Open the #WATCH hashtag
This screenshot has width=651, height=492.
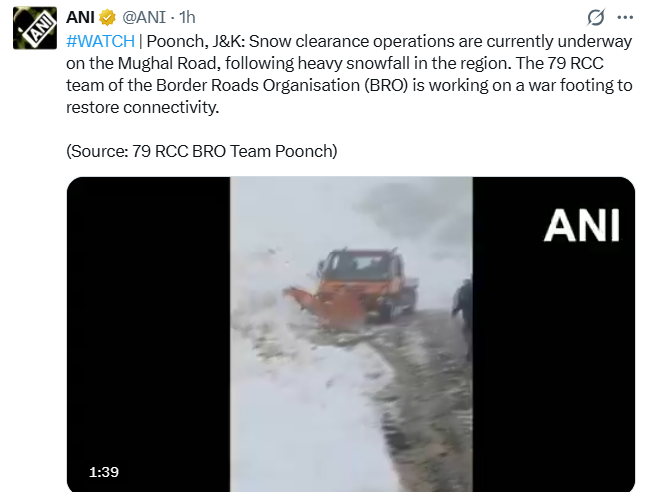click(100, 42)
